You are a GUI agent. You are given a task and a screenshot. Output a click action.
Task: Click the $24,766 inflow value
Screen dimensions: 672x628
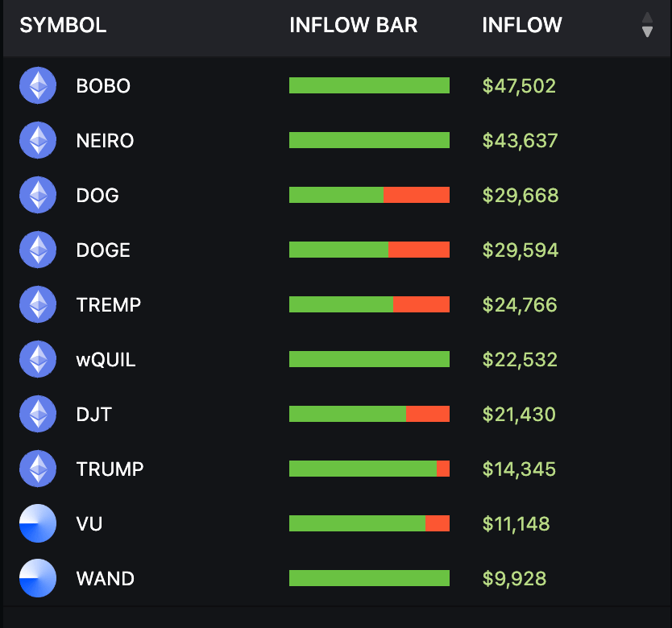520,305
